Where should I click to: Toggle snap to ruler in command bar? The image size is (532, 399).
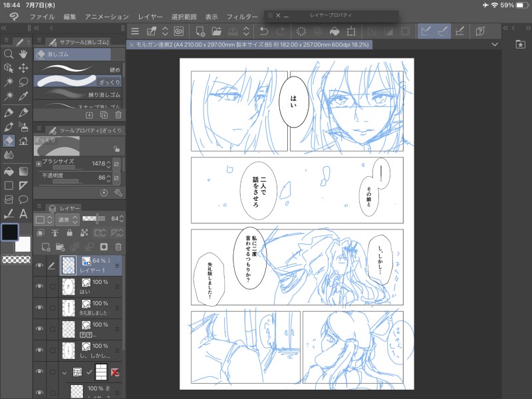[x=426, y=31]
